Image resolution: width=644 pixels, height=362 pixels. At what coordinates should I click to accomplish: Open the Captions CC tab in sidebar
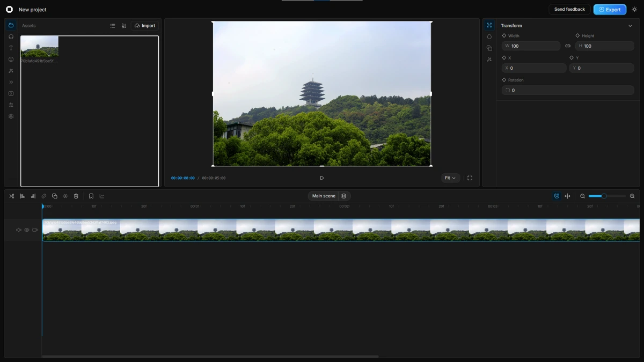coord(11,93)
